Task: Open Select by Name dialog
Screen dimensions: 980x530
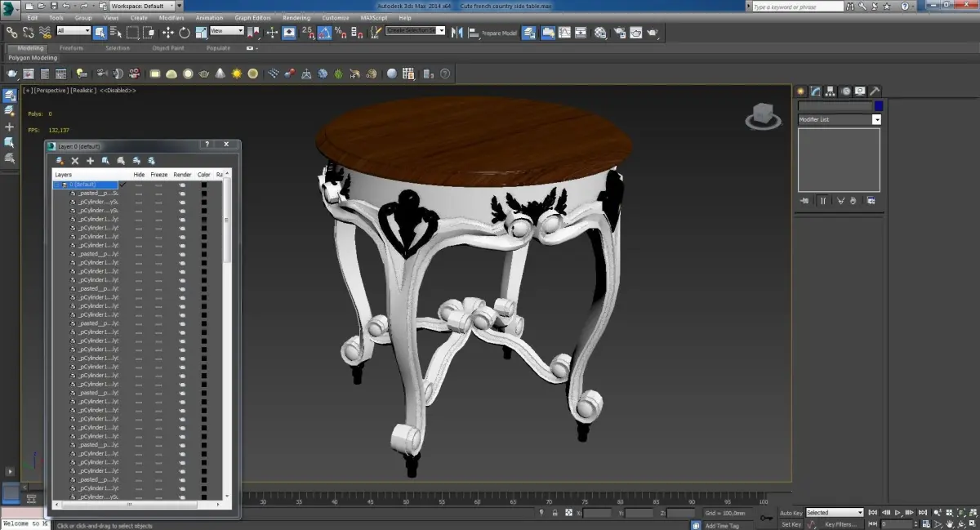Action: [115, 33]
